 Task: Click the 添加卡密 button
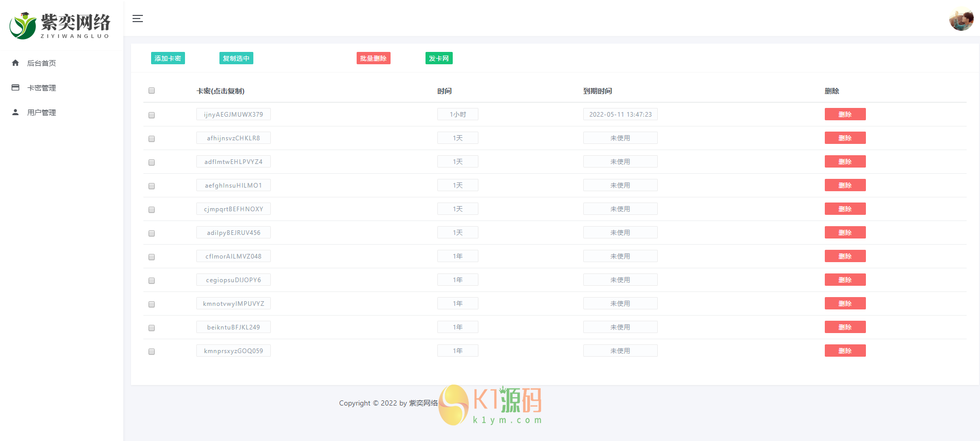[168, 58]
